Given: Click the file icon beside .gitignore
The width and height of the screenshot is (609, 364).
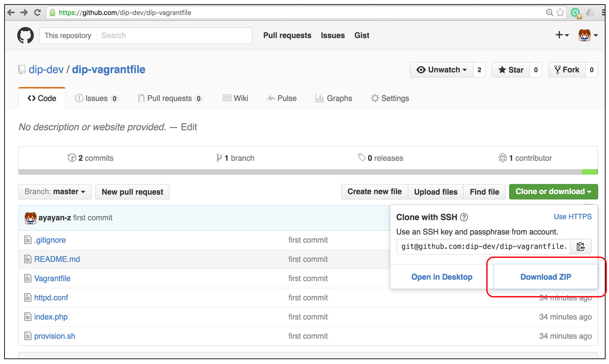Looking at the screenshot, I should [28, 240].
